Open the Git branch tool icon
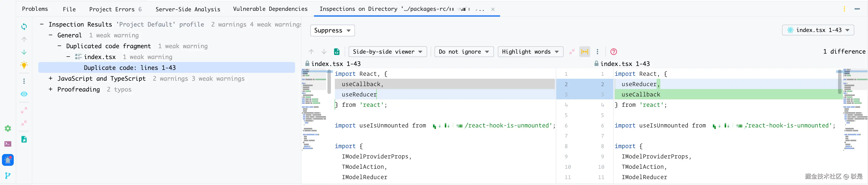868x185 pixels. (x=8, y=176)
